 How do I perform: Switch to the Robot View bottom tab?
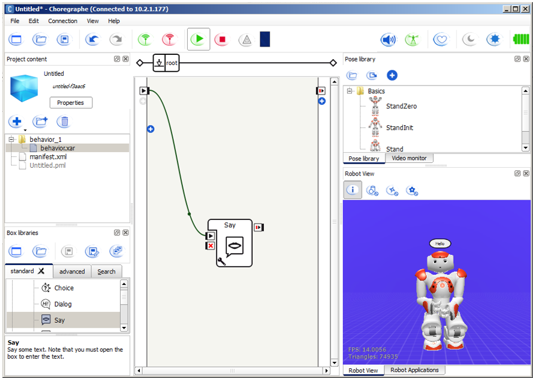tap(363, 370)
